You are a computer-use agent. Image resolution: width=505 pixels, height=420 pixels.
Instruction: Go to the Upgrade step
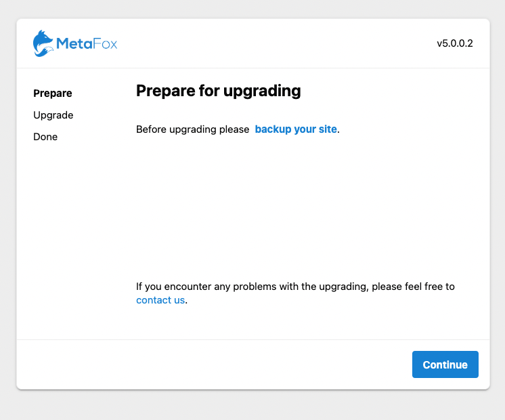53,115
